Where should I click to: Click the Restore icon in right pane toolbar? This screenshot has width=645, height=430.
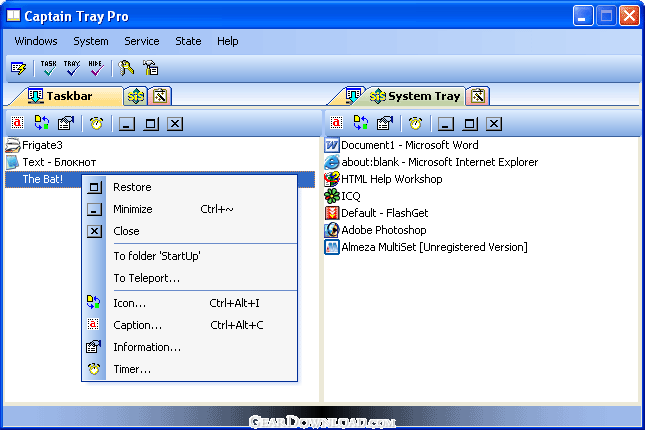point(470,124)
